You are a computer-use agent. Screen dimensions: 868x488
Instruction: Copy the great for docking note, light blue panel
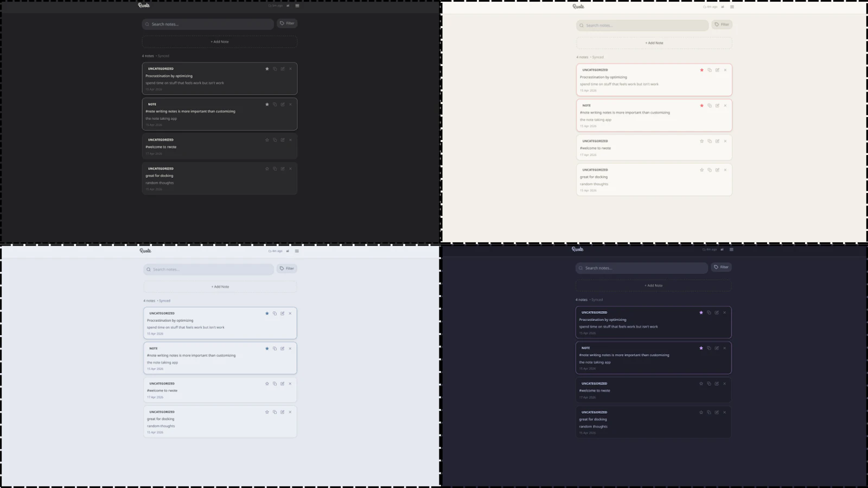click(275, 412)
